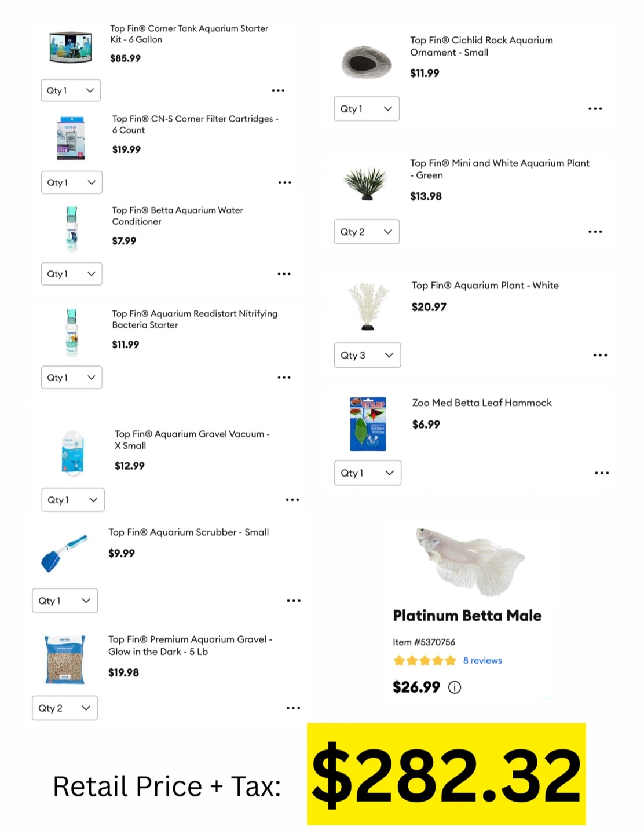This screenshot has width=644, height=834.
Task: Open more options for CN-S Filter Cartridges
Action: pos(284,182)
